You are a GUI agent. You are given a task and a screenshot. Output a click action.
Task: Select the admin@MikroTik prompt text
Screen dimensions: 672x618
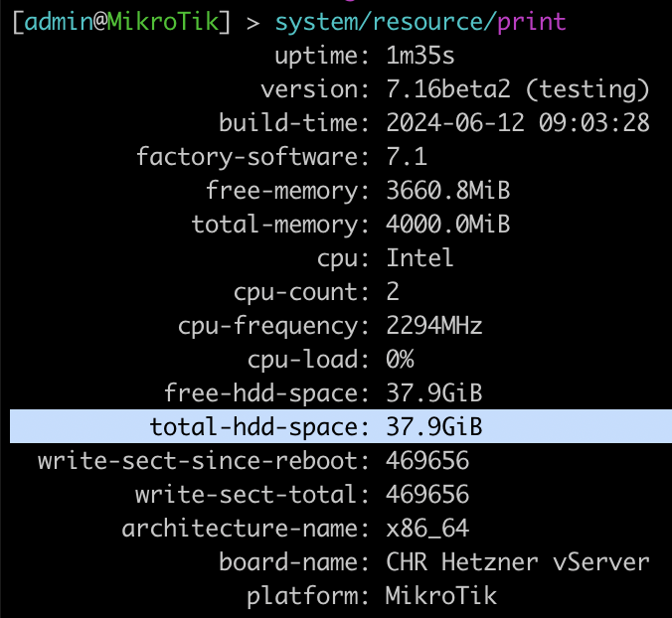click(121, 22)
